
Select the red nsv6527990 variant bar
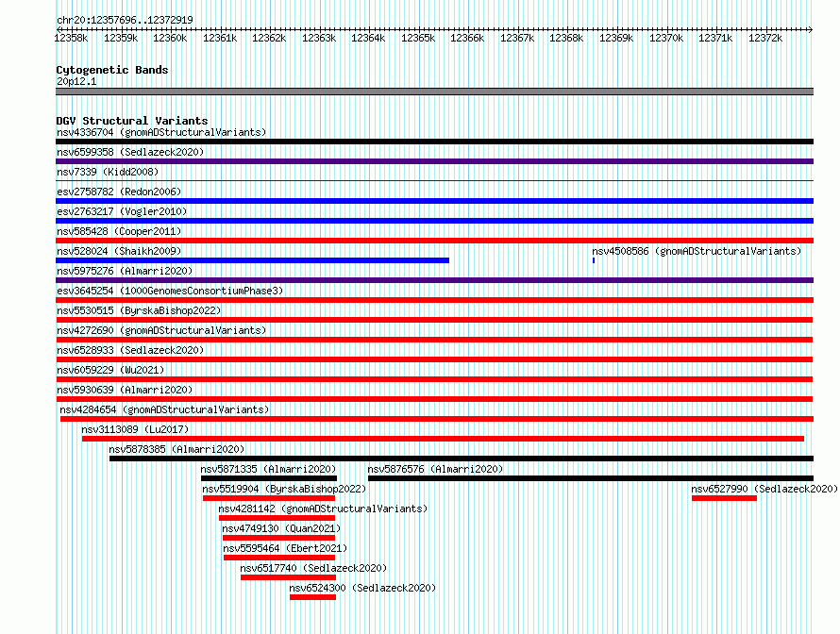coord(724,498)
